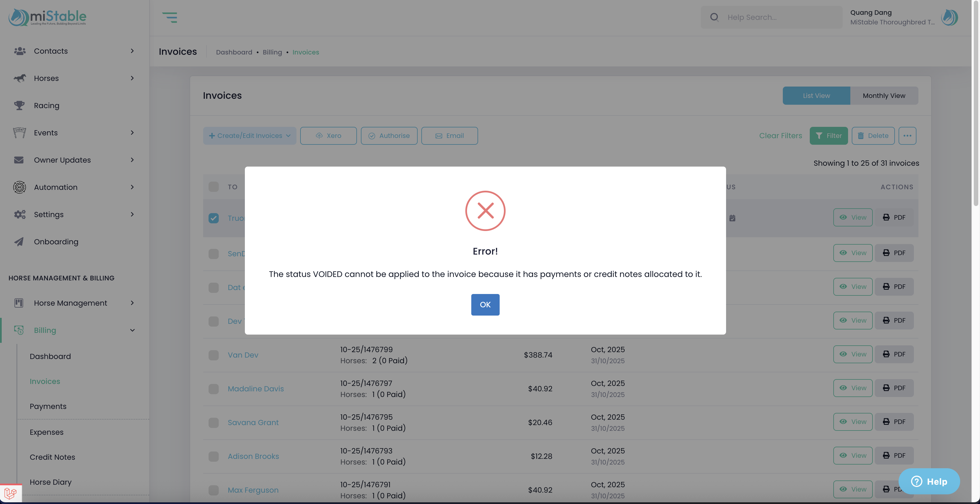
Task: Uncheck the selected first invoice checkbox
Action: 213,218
